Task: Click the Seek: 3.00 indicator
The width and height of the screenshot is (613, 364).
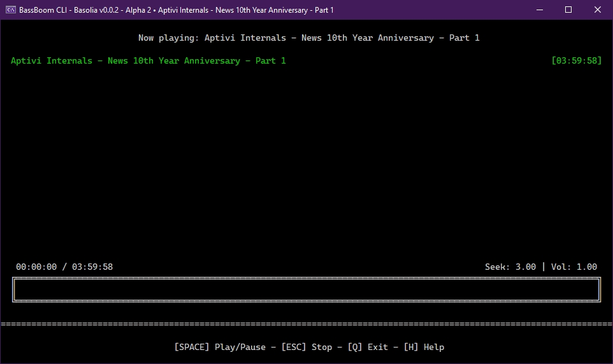Action: 510,267
